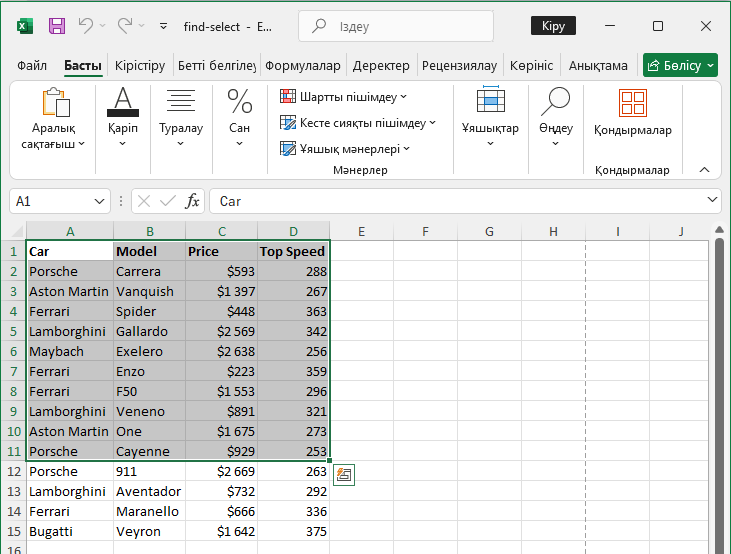The width and height of the screenshot is (731, 554).
Task: Open the Redo history dropdown arrow
Action: coord(142,26)
